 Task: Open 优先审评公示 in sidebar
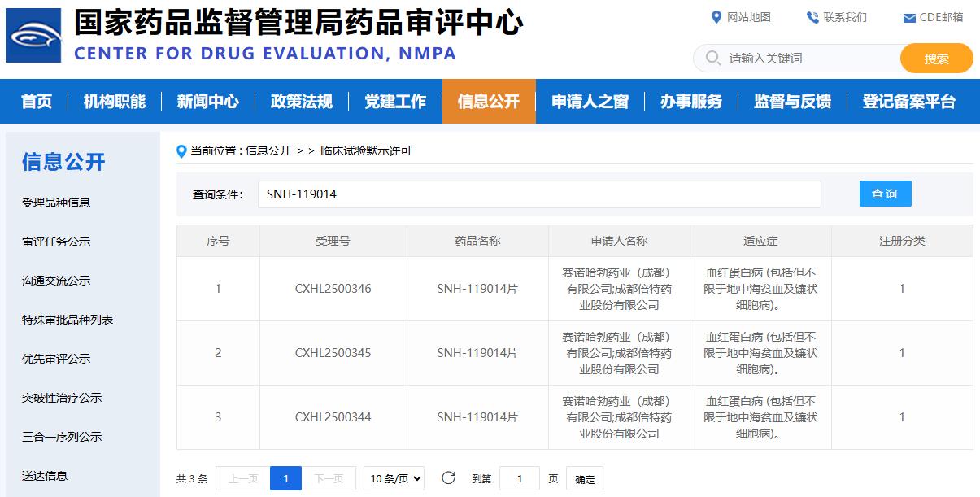pos(56,359)
